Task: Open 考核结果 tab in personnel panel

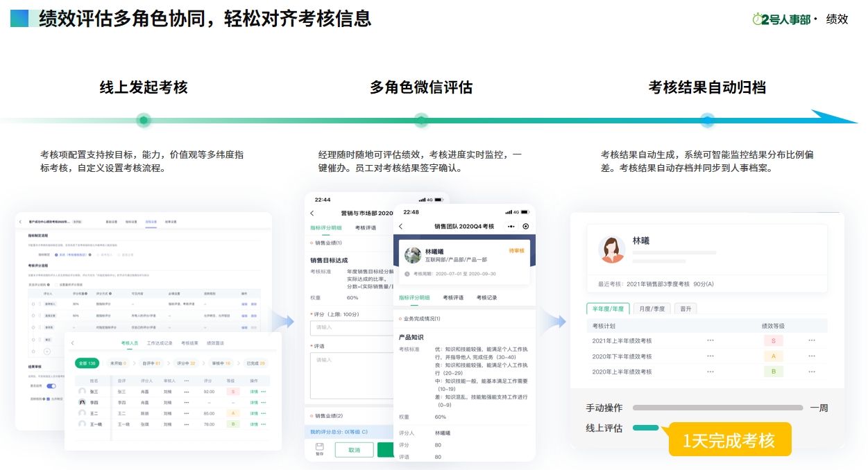Action: [189, 343]
